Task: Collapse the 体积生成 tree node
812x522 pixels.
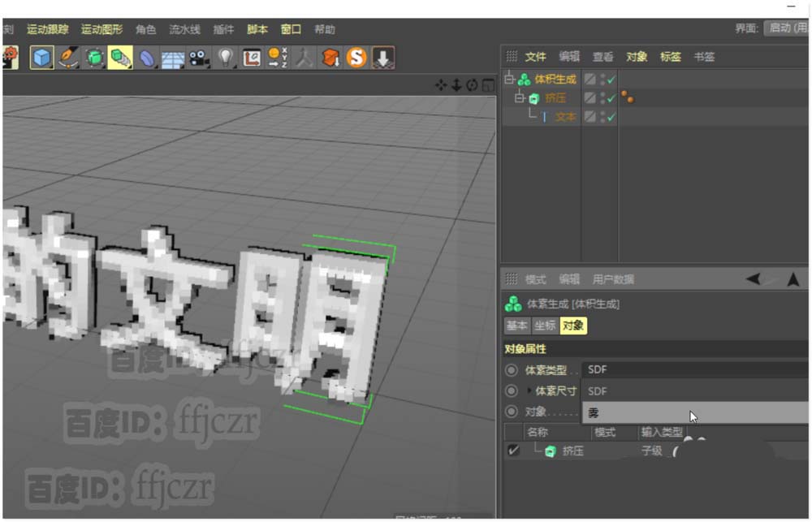Action: 509,80
